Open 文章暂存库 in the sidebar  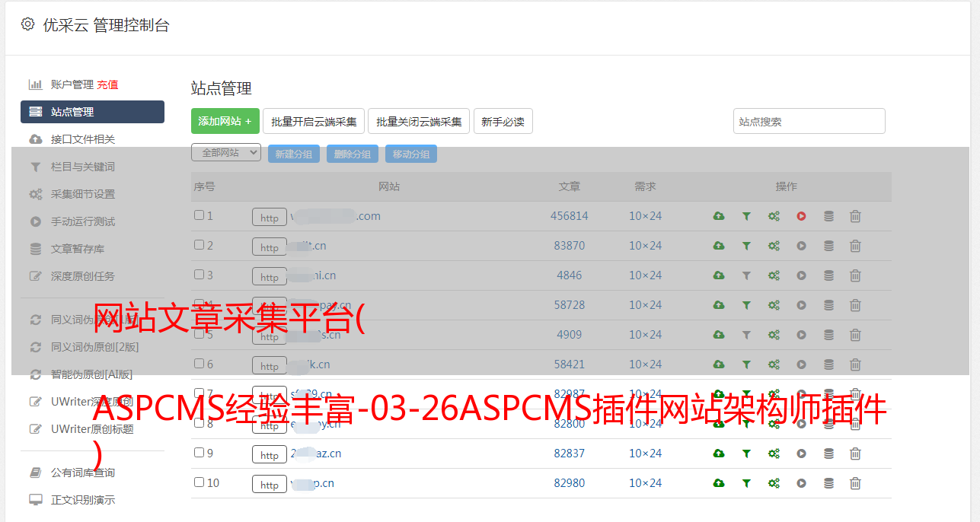(x=78, y=249)
